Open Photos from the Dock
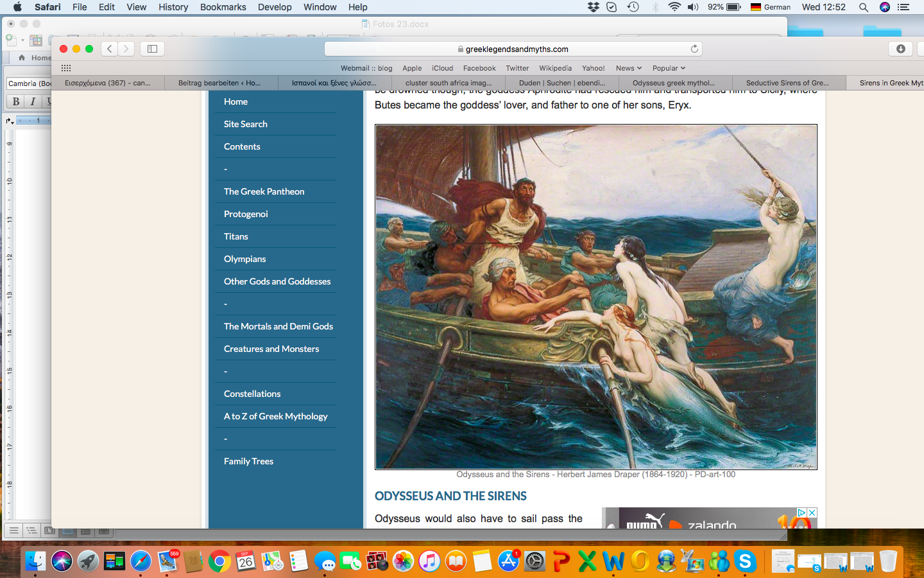924x578 pixels. click(404, 561)
